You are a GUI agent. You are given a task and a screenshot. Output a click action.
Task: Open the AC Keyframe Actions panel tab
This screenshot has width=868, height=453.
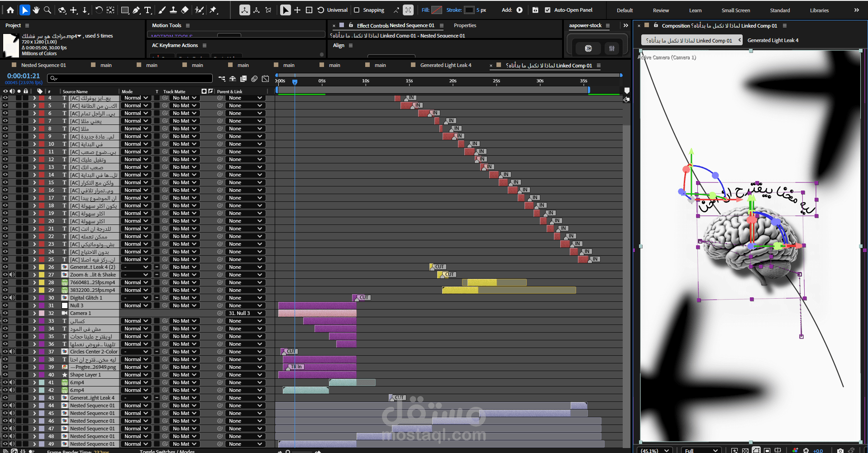[x=175, y=45]
